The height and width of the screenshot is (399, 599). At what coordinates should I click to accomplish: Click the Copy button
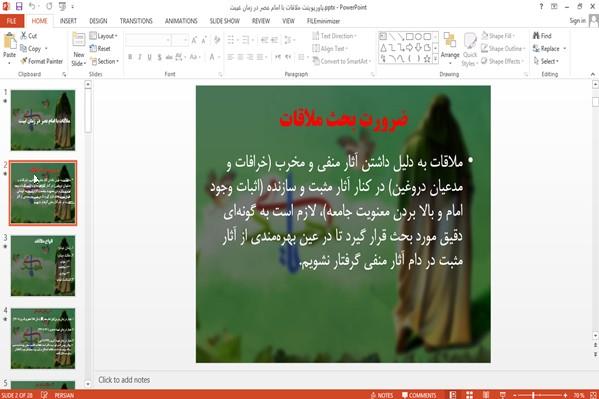[31, 49]
